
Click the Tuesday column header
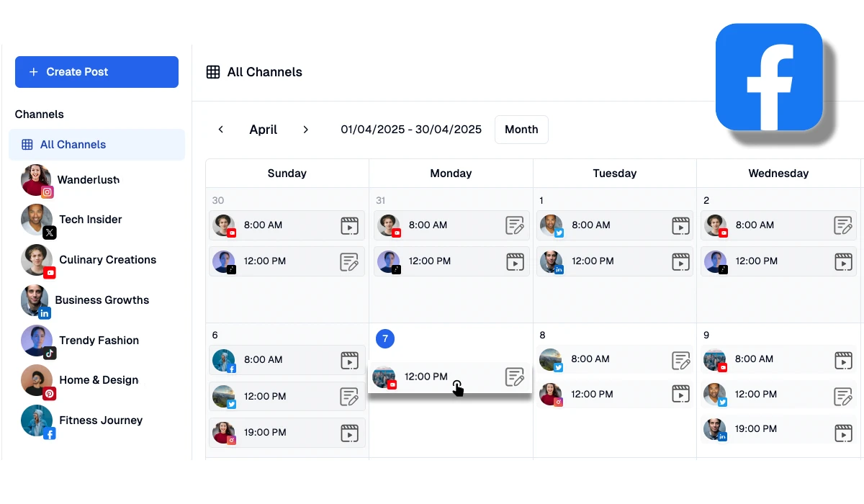click(x=615, y=174)
